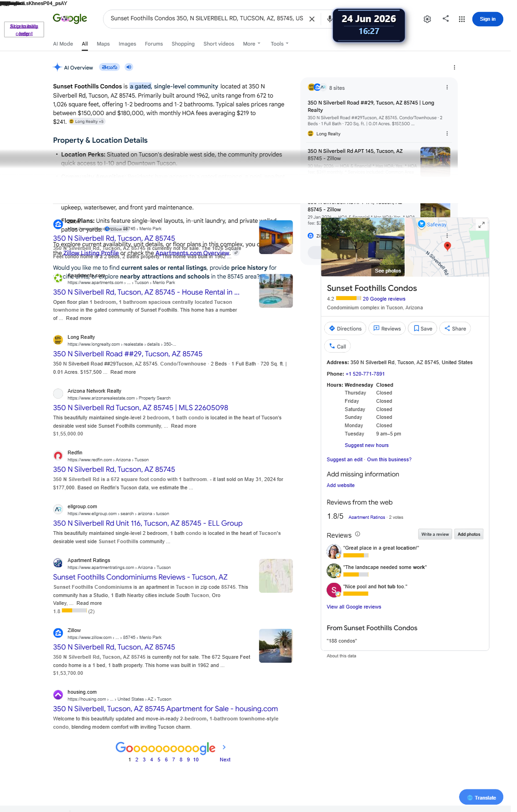517x812 pixels.
Task: Go to results page 2
Action: 137,760
